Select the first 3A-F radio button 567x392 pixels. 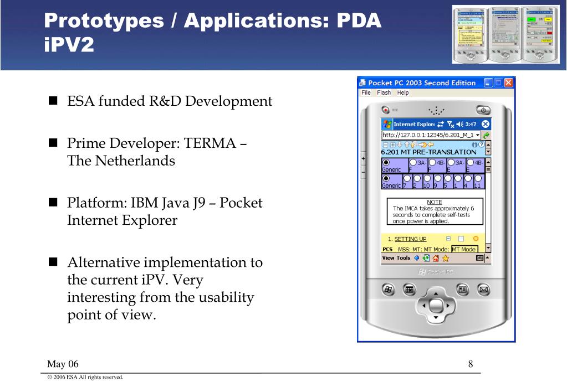pos(413,163)
